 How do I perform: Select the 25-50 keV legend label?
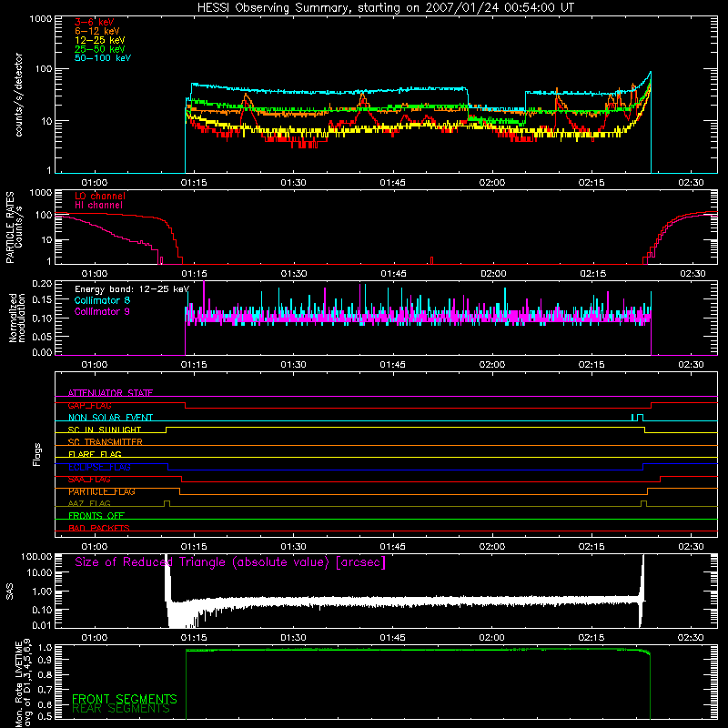99,49
